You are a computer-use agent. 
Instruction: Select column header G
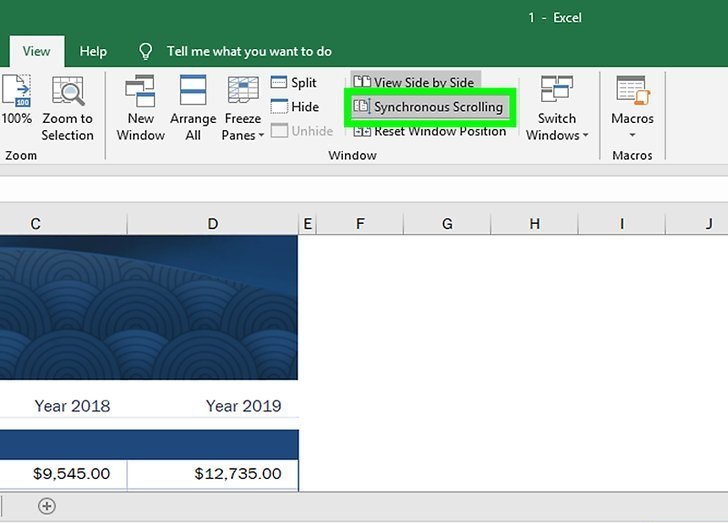(446, 224)
